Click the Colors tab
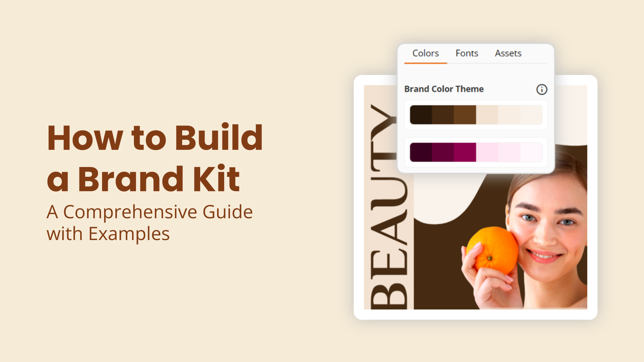 pos(425,53)
